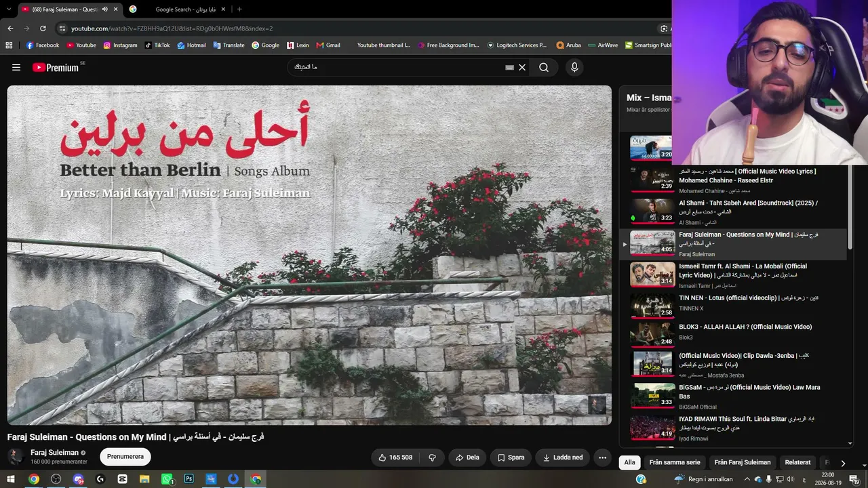Open WhatsApp from the taskbar
This screenshot has width=868, height=488.
[167, 479]
